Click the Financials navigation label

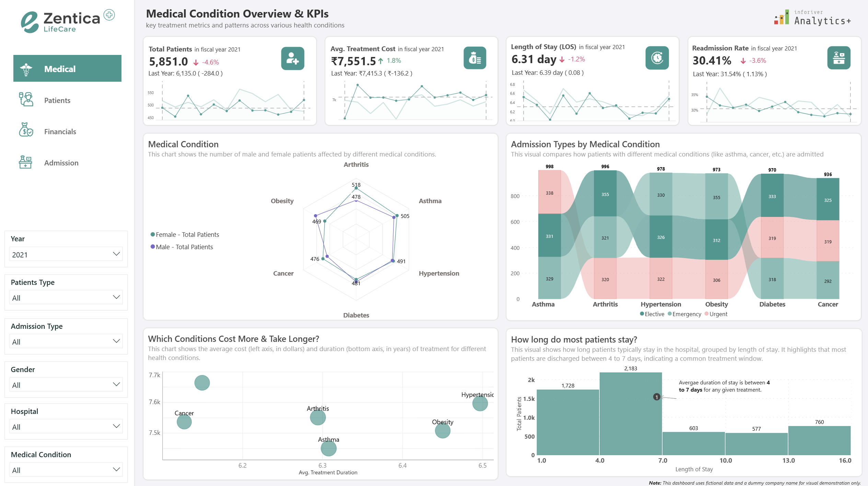coord(60,131)
